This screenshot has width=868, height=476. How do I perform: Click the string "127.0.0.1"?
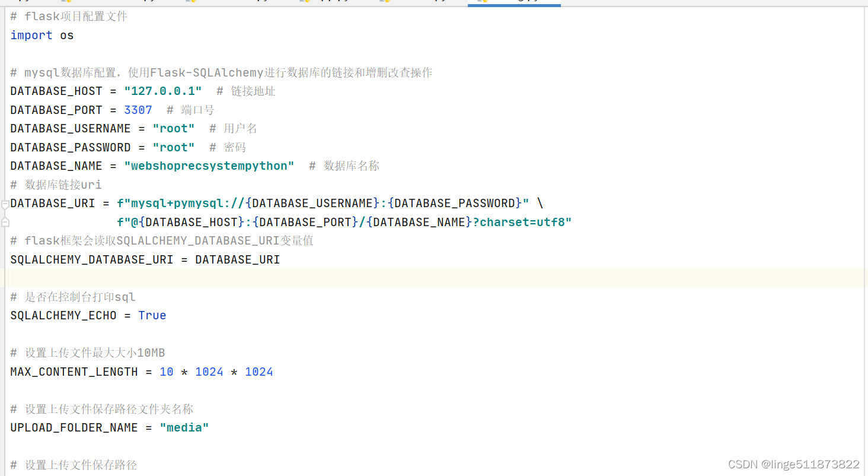pyautogui.click(x=163, y=91)
